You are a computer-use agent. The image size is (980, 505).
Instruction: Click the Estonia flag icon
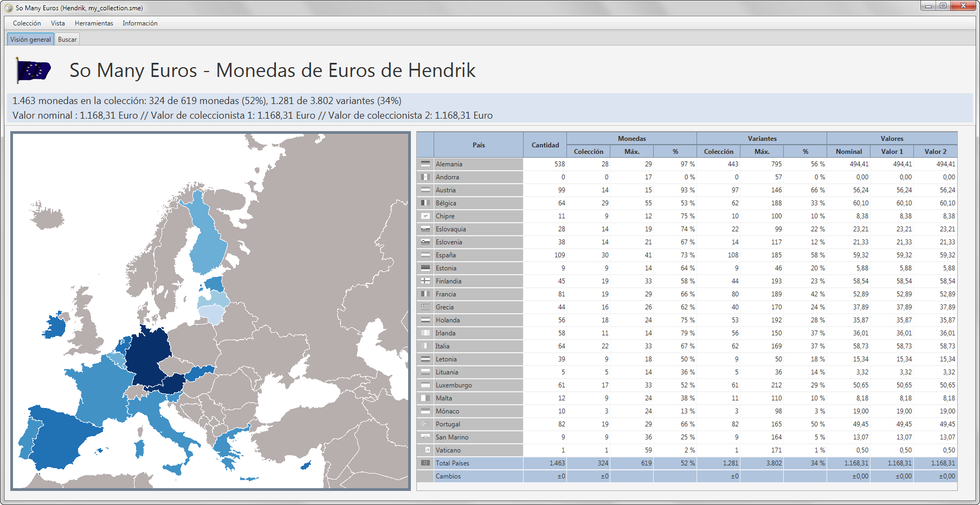point(425,268)
